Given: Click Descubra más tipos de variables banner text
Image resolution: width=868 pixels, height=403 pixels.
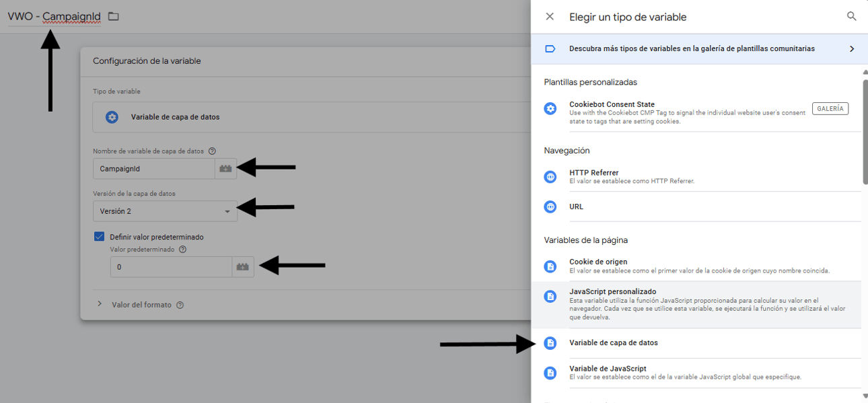Looking at the screenshot, I should 692,49.
